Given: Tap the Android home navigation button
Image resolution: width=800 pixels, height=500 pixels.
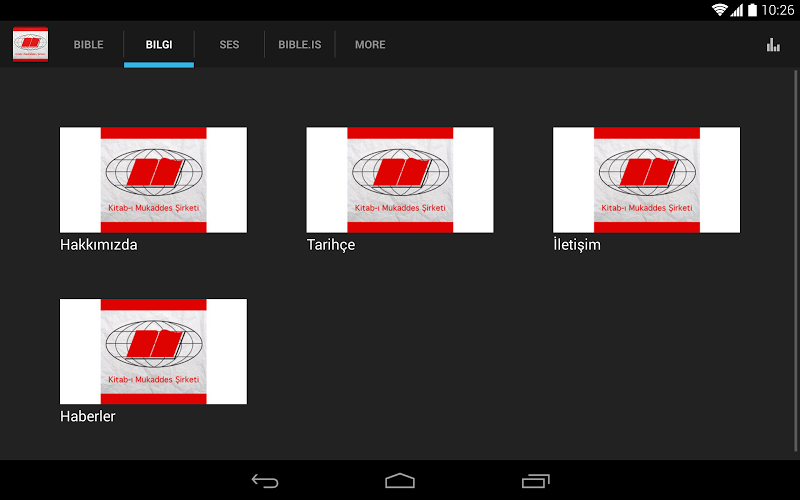Looking at the screenshot, I should click(400, 481).
